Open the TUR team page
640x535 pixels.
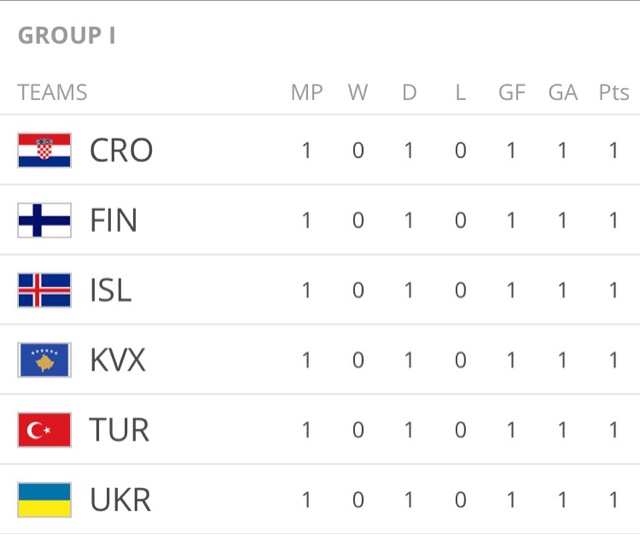pyautogui.click(x=119, y=430)
